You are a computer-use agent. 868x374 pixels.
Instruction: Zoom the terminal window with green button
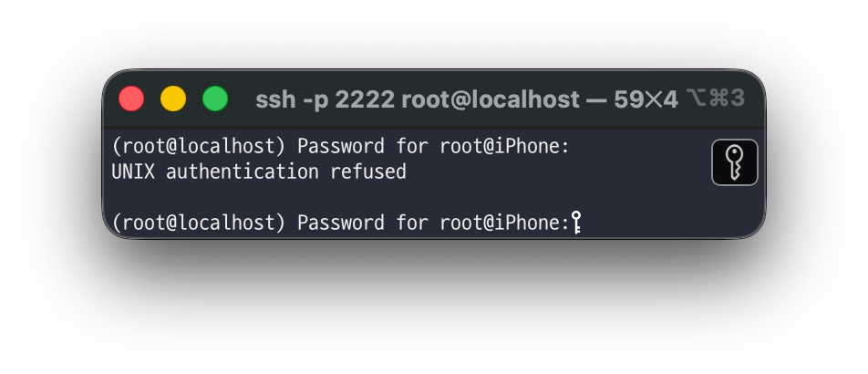point(215,99)
